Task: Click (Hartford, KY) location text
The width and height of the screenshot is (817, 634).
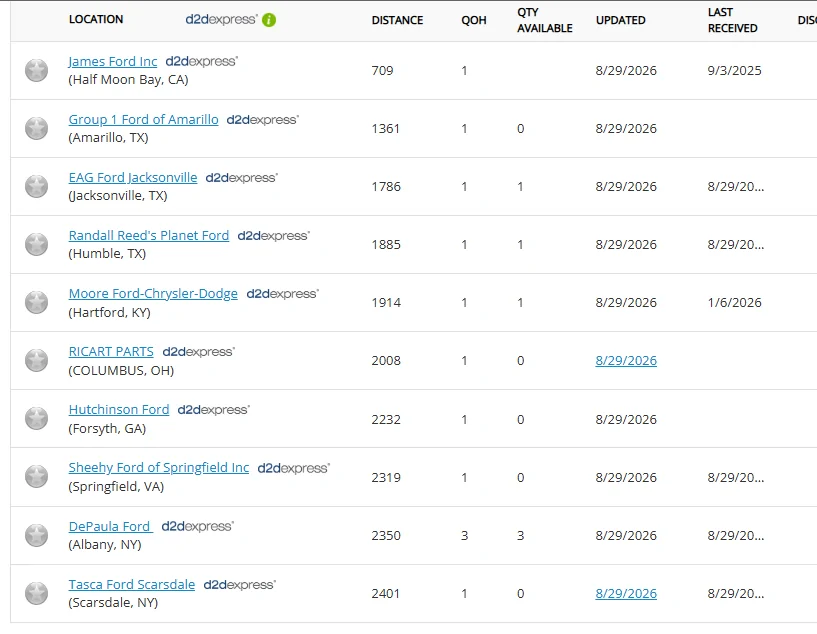Action: (109, 313)
